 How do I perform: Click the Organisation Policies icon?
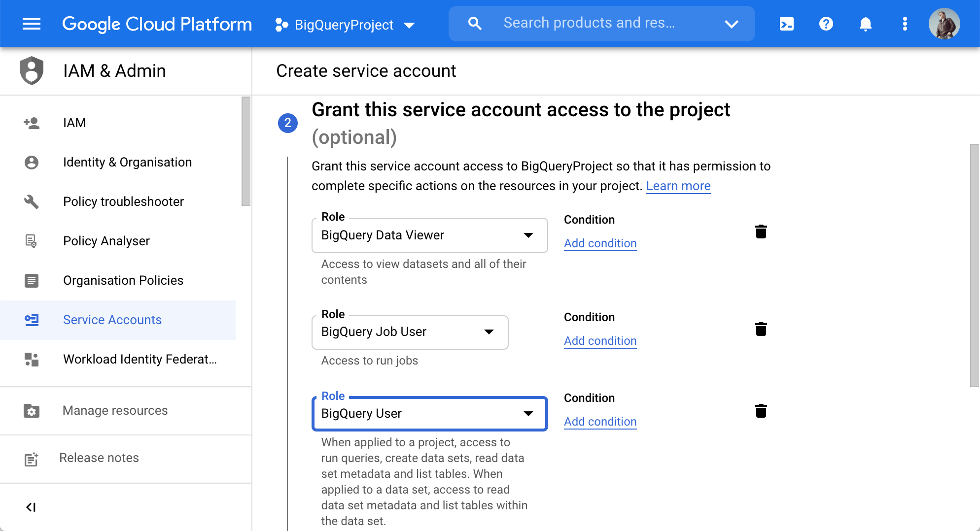[32, 280]
